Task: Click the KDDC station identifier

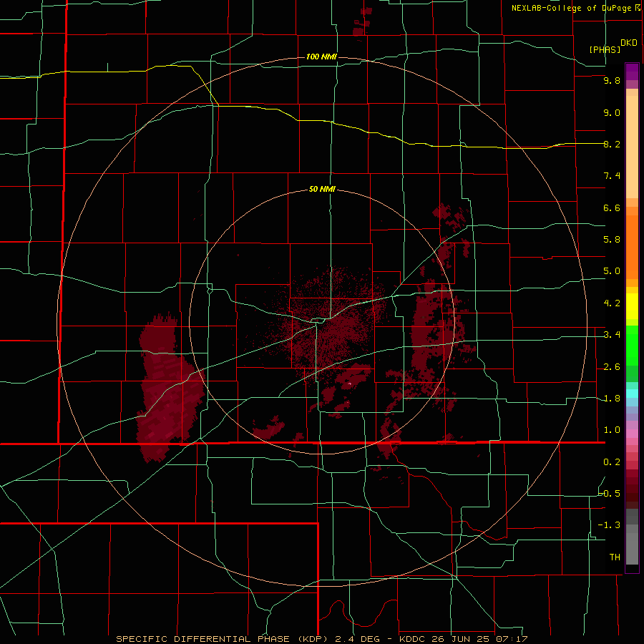Action: (x=413, y=639)
